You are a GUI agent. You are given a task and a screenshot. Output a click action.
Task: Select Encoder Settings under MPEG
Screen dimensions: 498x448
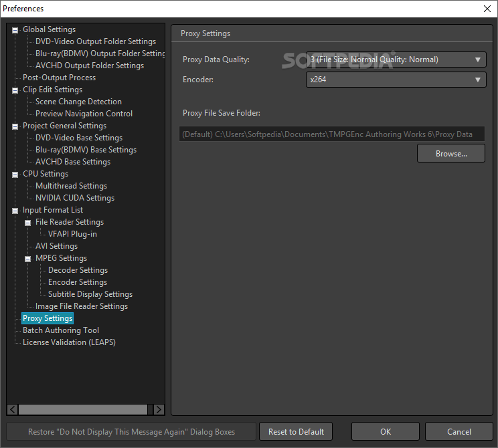(x=78, y=282)
